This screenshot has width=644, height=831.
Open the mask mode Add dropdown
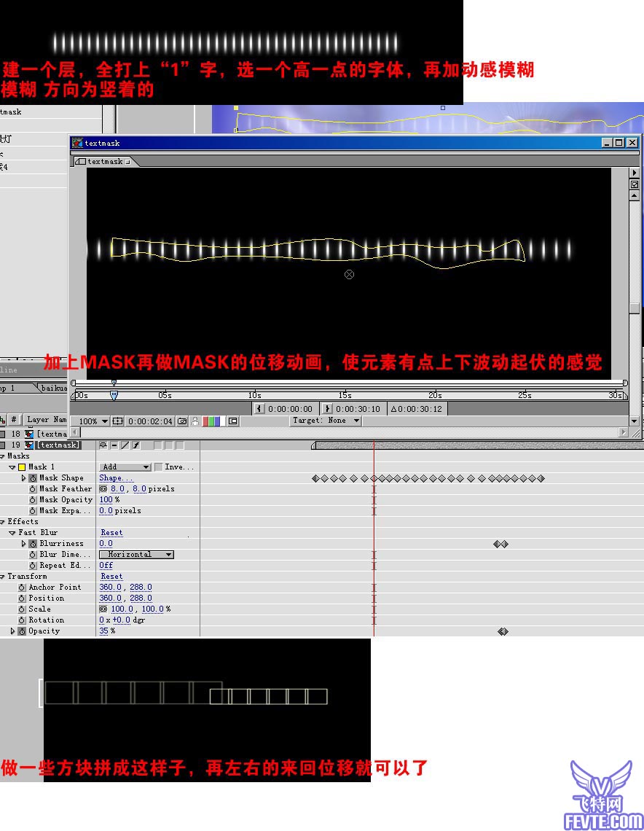[125, 467]
